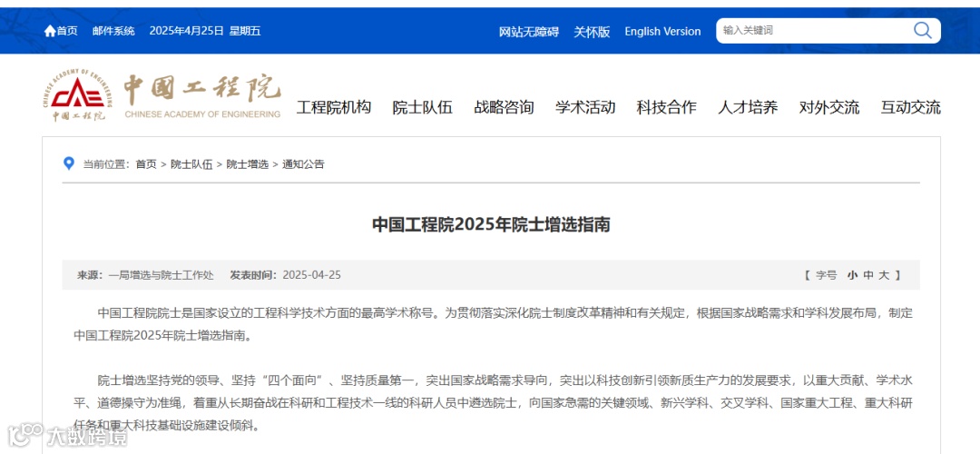980x454 pixels.
Task: Open the English Version link
Action: point(662,32)
